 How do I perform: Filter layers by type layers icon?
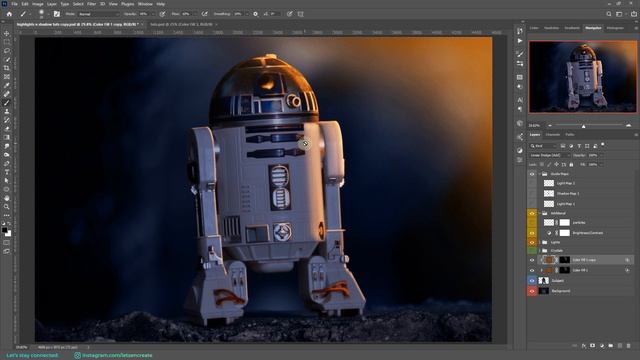tap(579, 146)
